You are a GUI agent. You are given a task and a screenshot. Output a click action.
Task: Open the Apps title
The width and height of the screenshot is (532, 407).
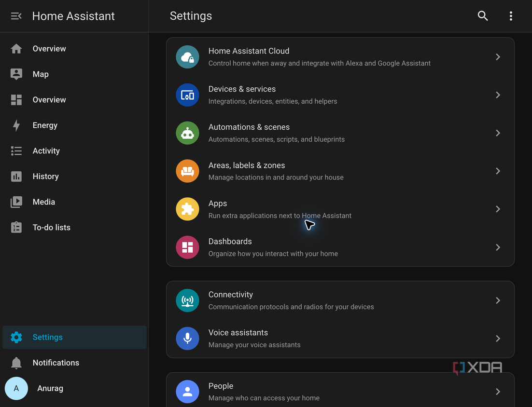pyautogui.click(x=217, y=203)
